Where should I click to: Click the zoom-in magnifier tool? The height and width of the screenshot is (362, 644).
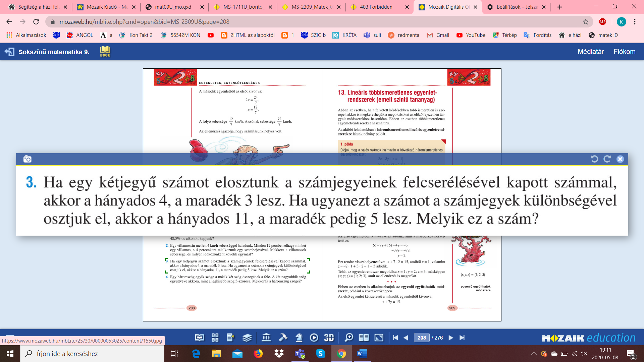[x=349, y=338]
